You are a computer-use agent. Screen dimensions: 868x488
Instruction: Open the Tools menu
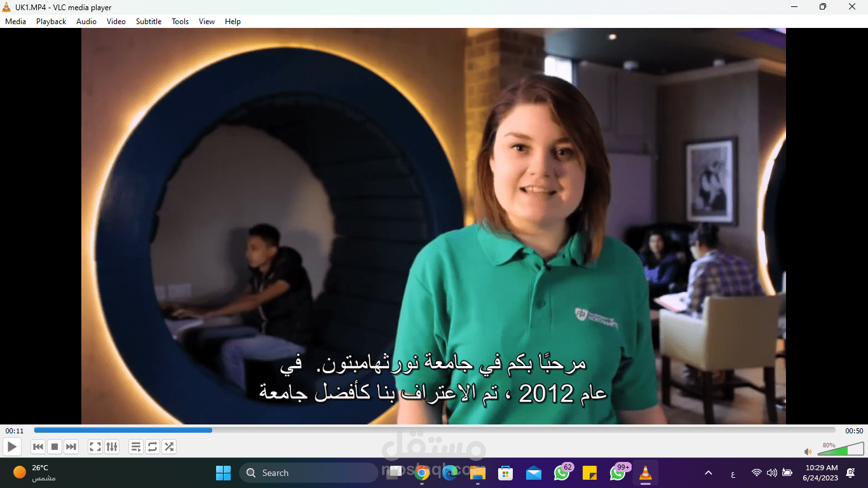coord(180,22)
